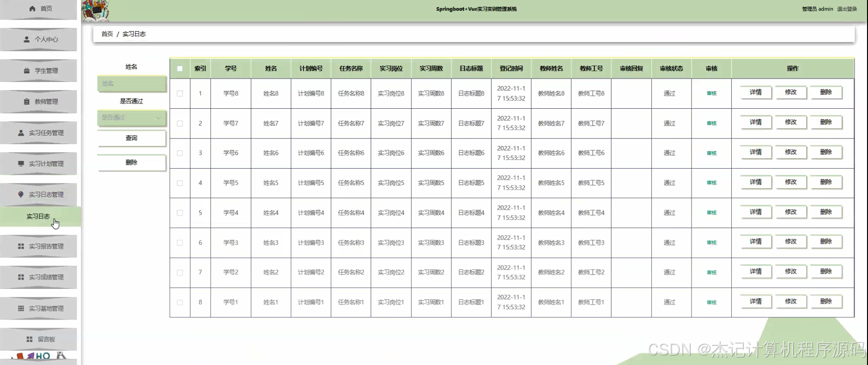This screenshot has width=868, height=365.
Task: Click 修改 button for 学号2 row
Action: coord(791,271)
